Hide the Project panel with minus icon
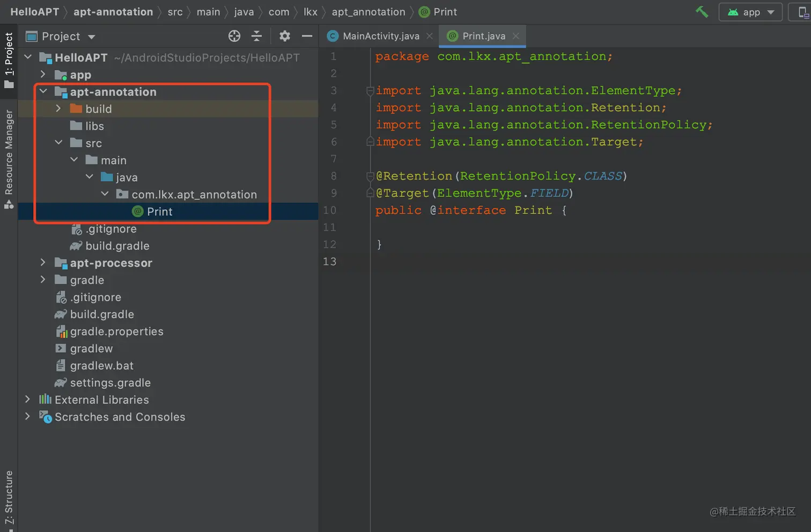Image resolution: width=811 pixels, height=532 pixels. coord(307,36)
